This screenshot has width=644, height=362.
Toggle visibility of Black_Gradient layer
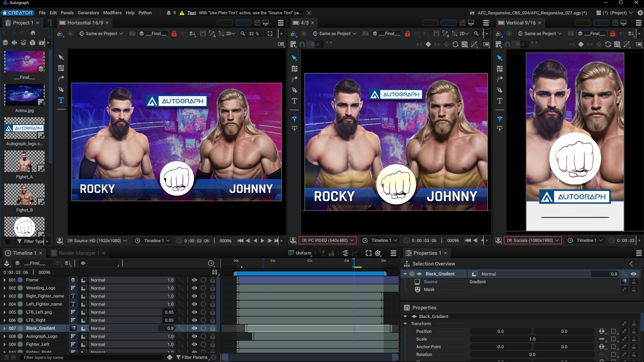tap(194, 328)
